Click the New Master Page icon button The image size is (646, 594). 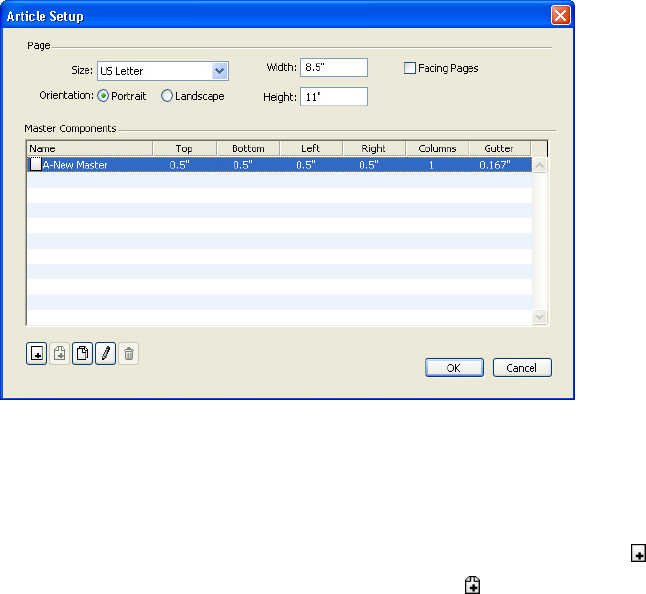[36, 353]
